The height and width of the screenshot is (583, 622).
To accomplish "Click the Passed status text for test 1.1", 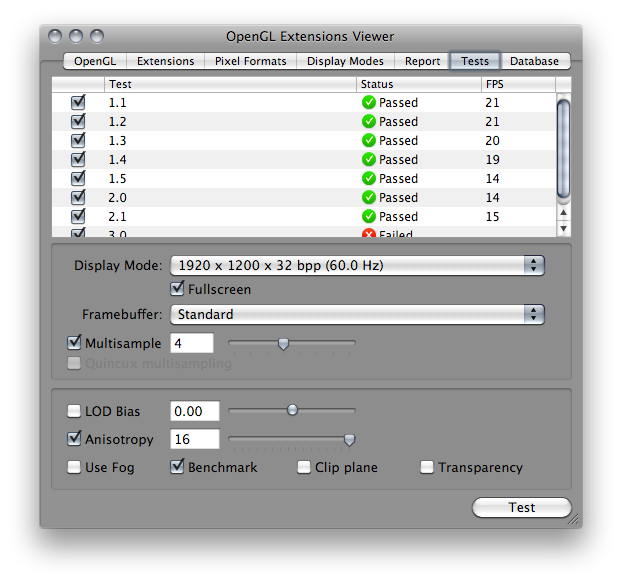I will 398,103.
